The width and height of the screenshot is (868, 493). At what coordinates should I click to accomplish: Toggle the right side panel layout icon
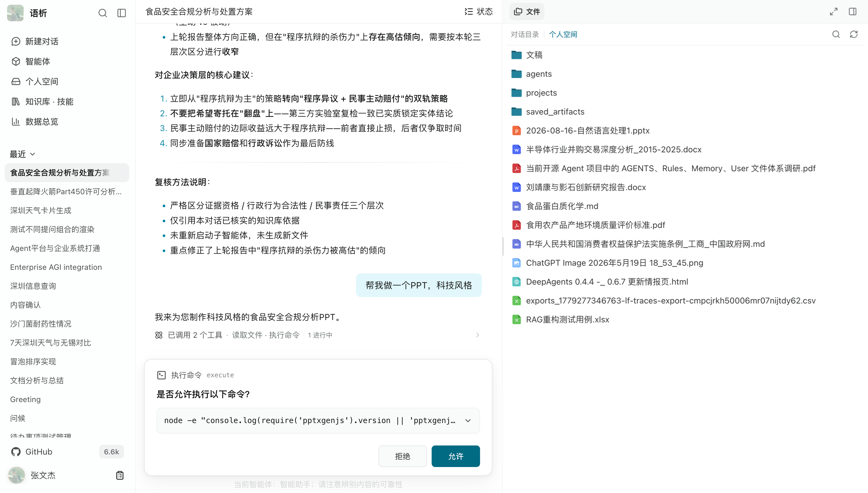(852, 12)
